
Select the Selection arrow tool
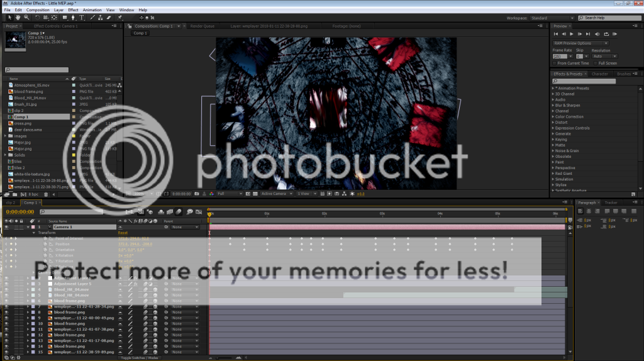point(10,18)
